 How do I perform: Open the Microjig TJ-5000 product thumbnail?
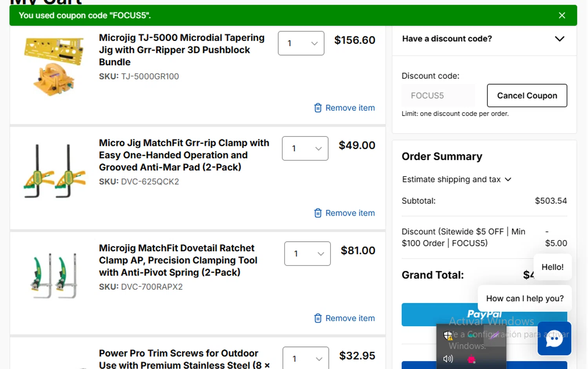coord(54,66)
